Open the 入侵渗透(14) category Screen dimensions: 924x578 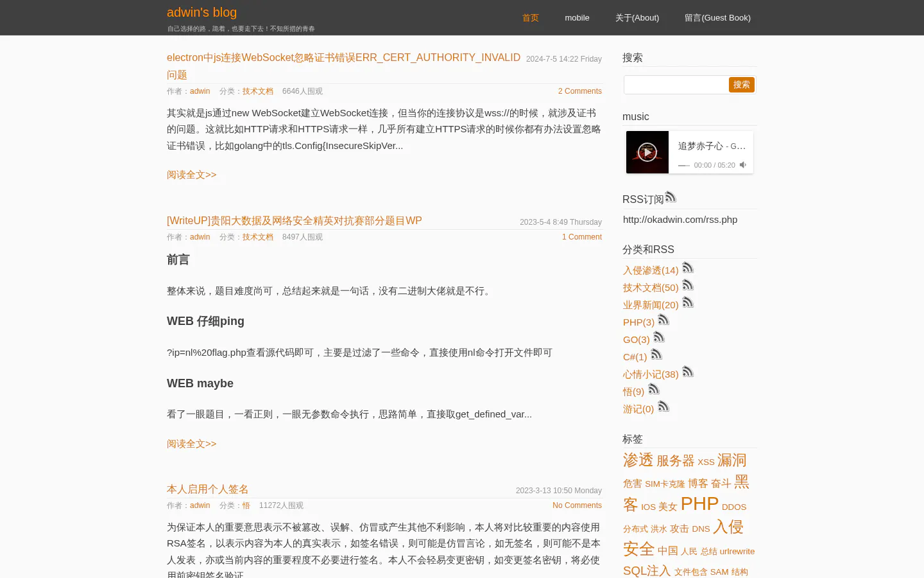point(651,270)
